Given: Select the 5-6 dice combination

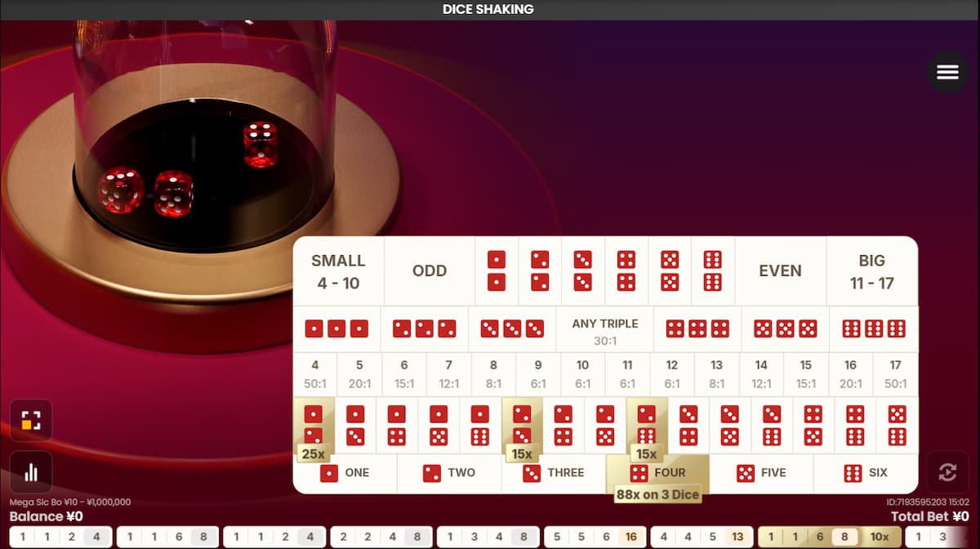Looking at the screenshot, I should [897, 425].
